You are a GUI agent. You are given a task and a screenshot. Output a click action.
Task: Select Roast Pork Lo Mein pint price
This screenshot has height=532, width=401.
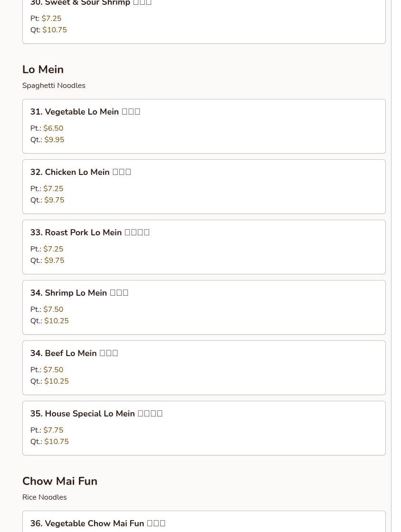[x=53, y=249]
